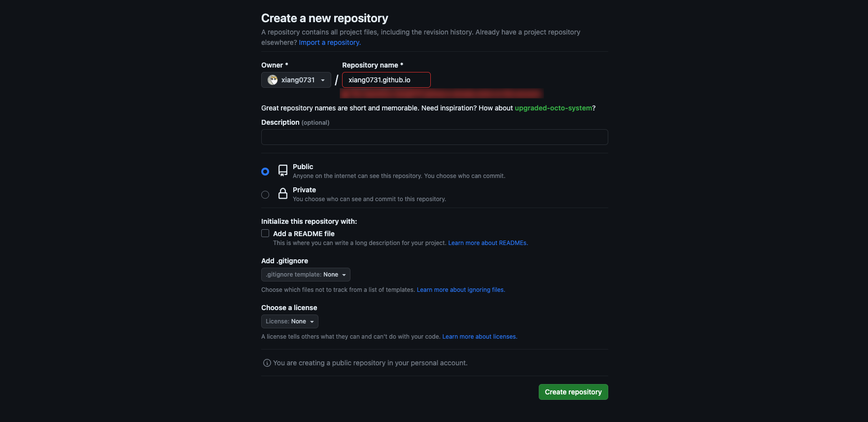This screenshot has width=868, height=422.
Task: Use the upgraded-octo-system name suggestion
Action: pyautogui.click(x=553, y=108)
